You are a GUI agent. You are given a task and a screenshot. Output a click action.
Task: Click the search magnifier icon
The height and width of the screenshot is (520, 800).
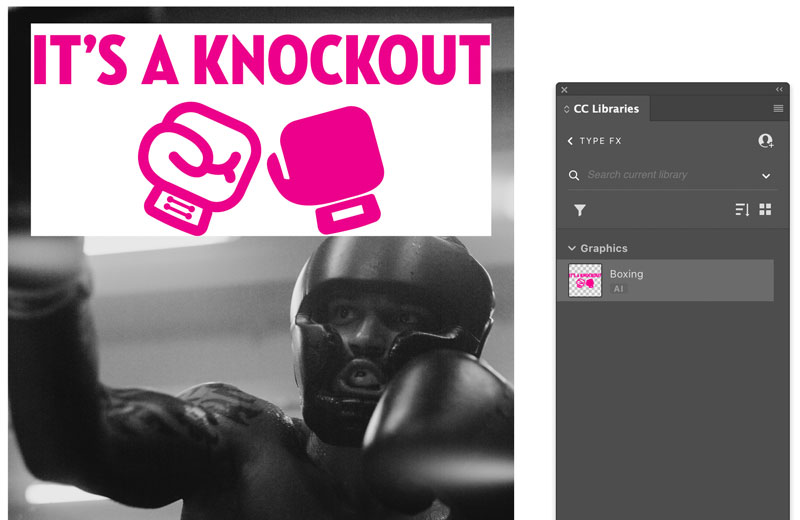[x=574, y=175]
